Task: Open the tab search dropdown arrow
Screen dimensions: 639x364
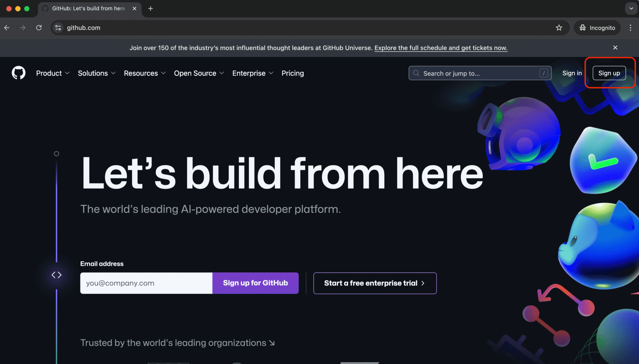Action: click(631, 8)
